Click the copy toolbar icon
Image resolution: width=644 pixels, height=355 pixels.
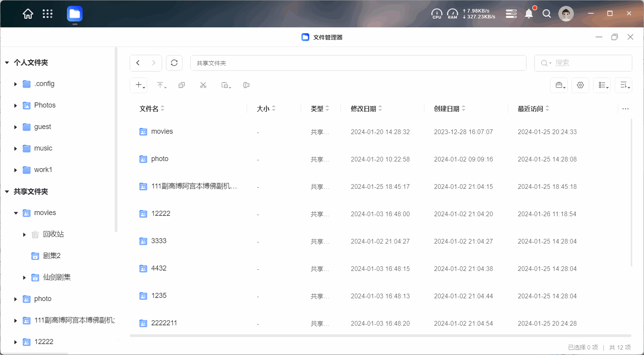(182, 85)
